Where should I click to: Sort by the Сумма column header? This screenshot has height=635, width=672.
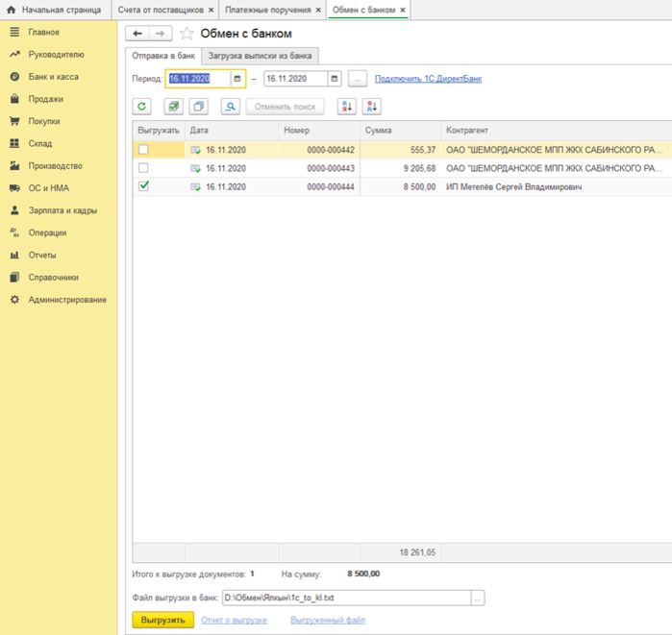point(400,130)
